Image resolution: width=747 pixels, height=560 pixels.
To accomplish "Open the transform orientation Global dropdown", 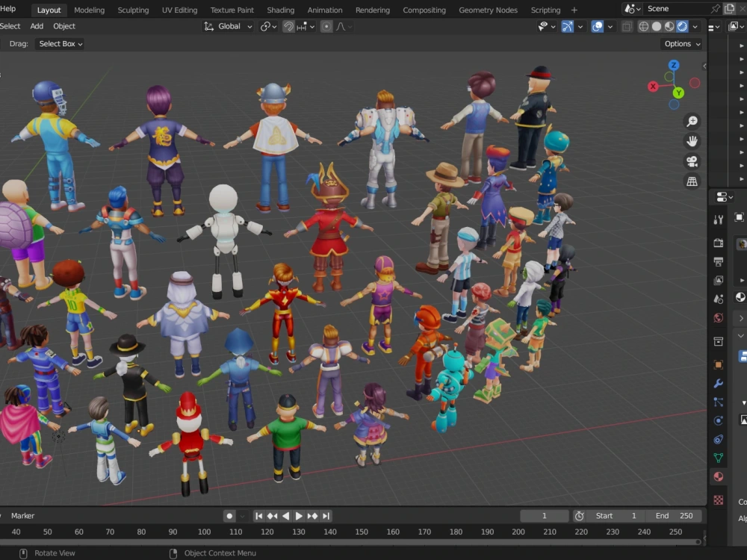I will click(x=229, y=26).
